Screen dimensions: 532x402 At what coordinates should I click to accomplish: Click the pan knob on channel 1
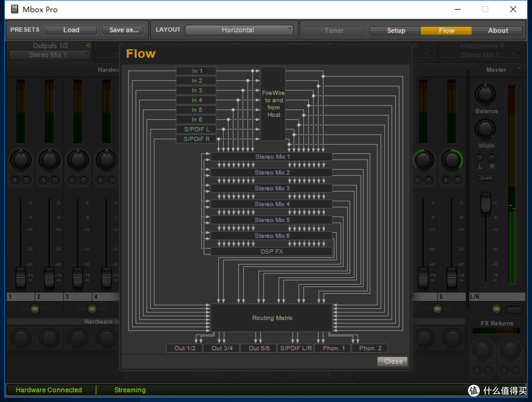[21, 160]
